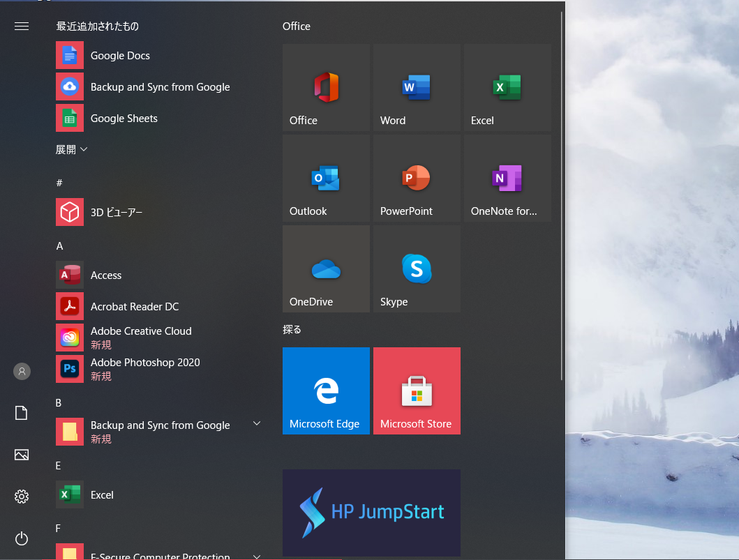Open the Microsoft Store tile
The width and height of the screenshot is (739, 560).
pyautogui.click(x=417, y=391)
